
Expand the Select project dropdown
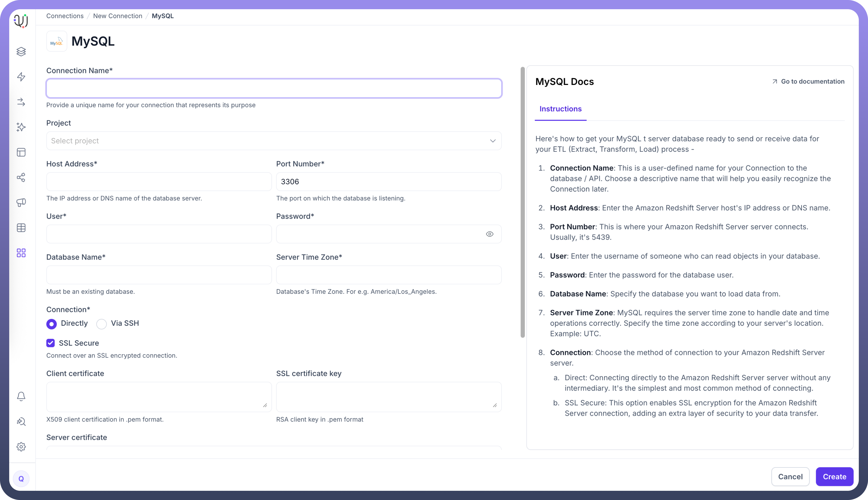click(274, 141)
